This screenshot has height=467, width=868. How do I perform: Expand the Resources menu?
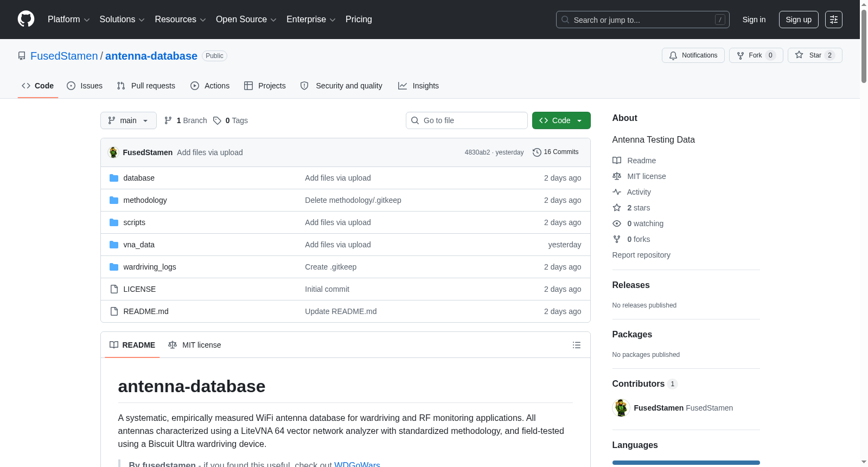coord(180,20)
